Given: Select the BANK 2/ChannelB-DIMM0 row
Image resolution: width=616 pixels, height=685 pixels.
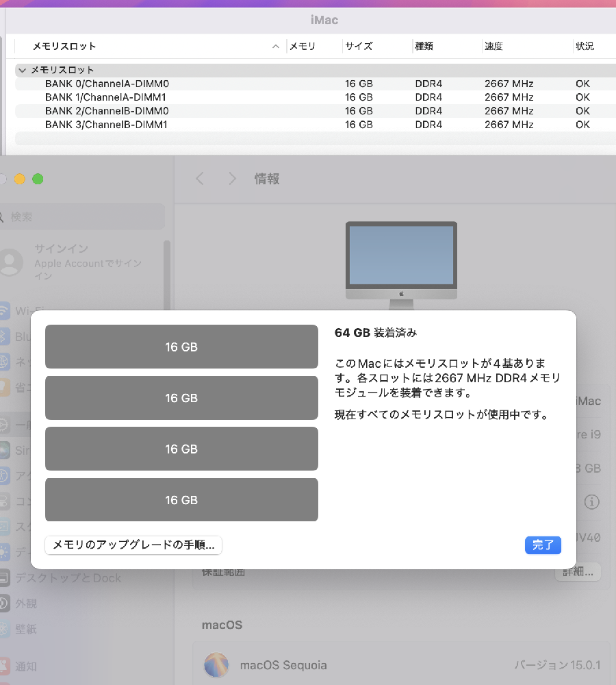Looking at the screenshot, I should 316,110.
